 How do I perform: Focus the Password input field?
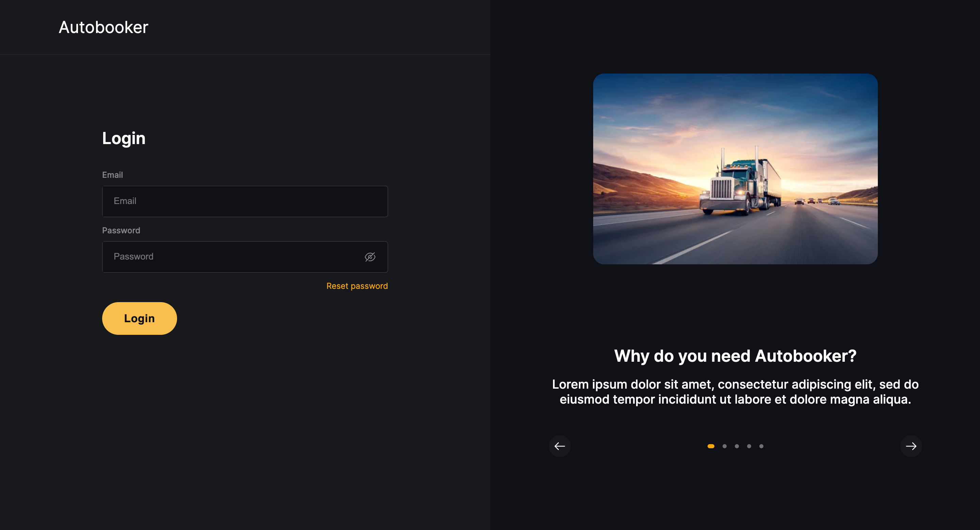pos(245,257)
